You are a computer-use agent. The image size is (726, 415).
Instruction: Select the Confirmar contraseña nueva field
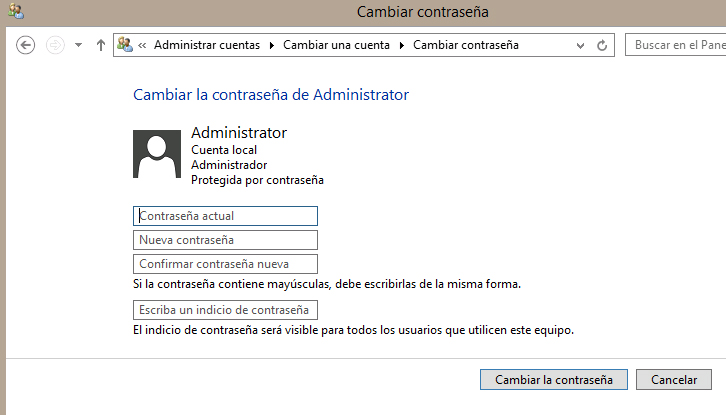tap(225, 264)
